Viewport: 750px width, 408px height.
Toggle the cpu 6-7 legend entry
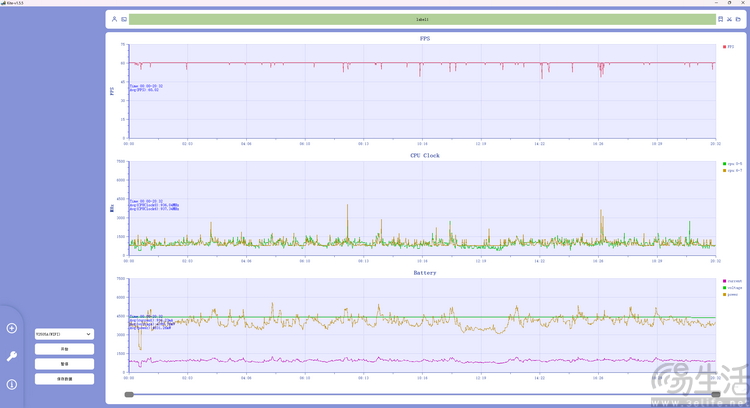click(731, 170)
